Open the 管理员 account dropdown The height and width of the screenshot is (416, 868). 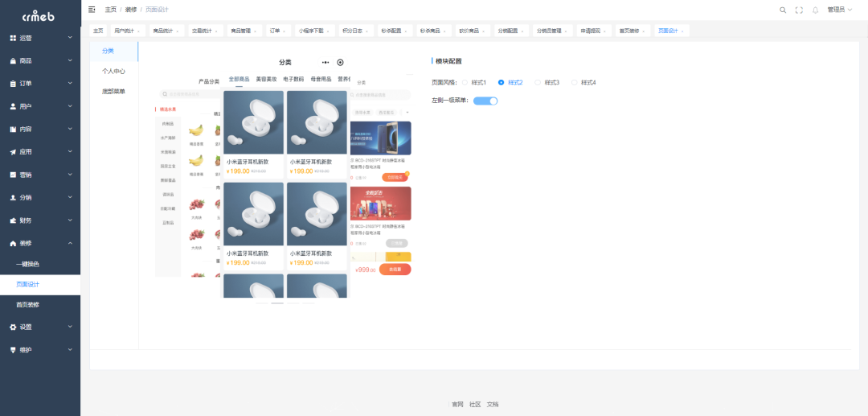click(839, 10)
